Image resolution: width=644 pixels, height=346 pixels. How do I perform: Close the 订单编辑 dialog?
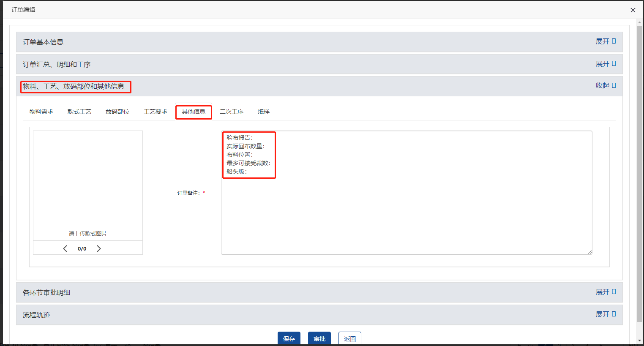pyautogui.click(x=633, y=10)
